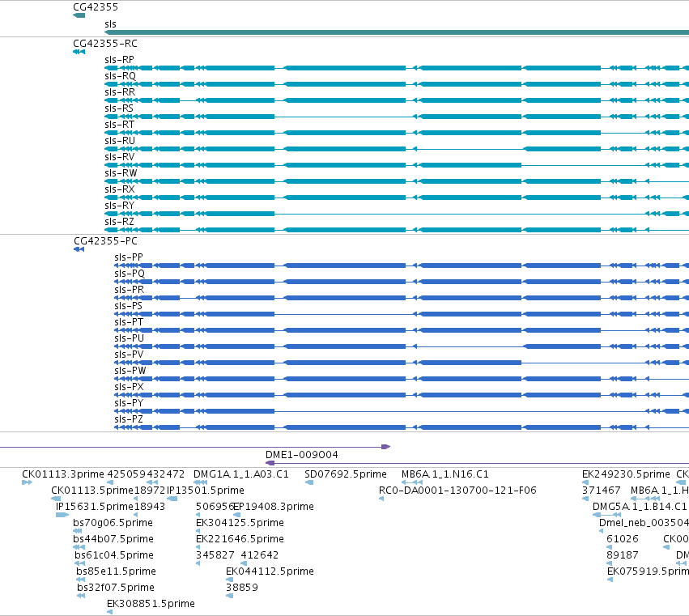Screen dimensions: 689x616
Task: Choose the sls-PY protein label
Action: (129, 403)
